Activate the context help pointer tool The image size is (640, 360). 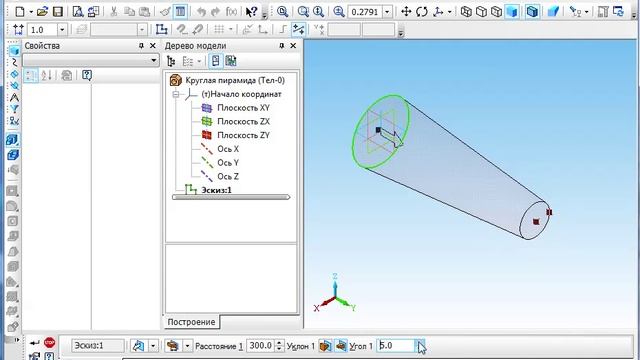[251, 11]
